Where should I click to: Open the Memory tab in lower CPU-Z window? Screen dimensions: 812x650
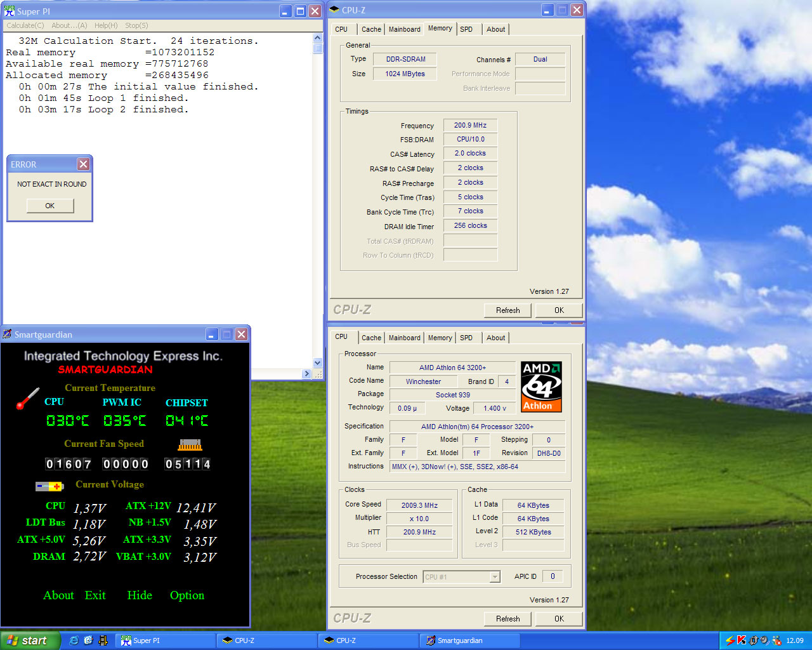click(x=440, y=338)
